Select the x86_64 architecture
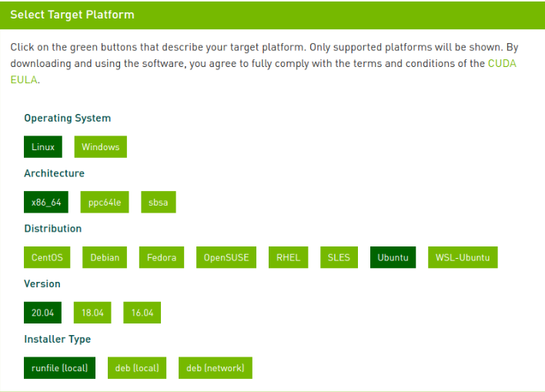Screen dimensions: 545x392 [46, 202]
